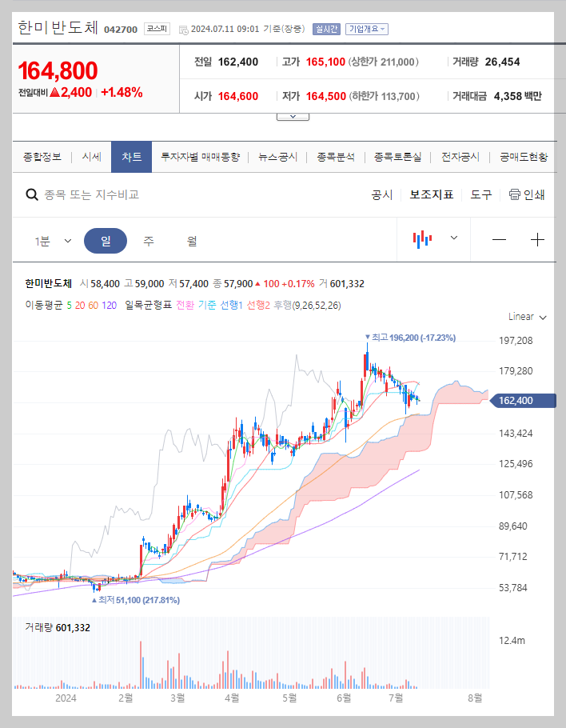Zoom out of the chart with minus icon

(499, 238)
